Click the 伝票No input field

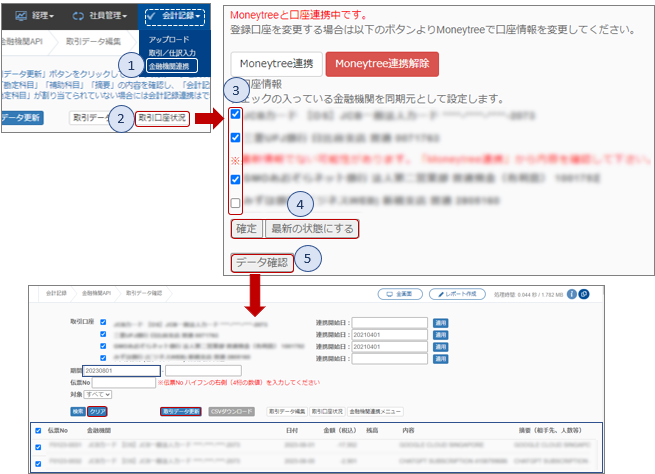point(124,383)
